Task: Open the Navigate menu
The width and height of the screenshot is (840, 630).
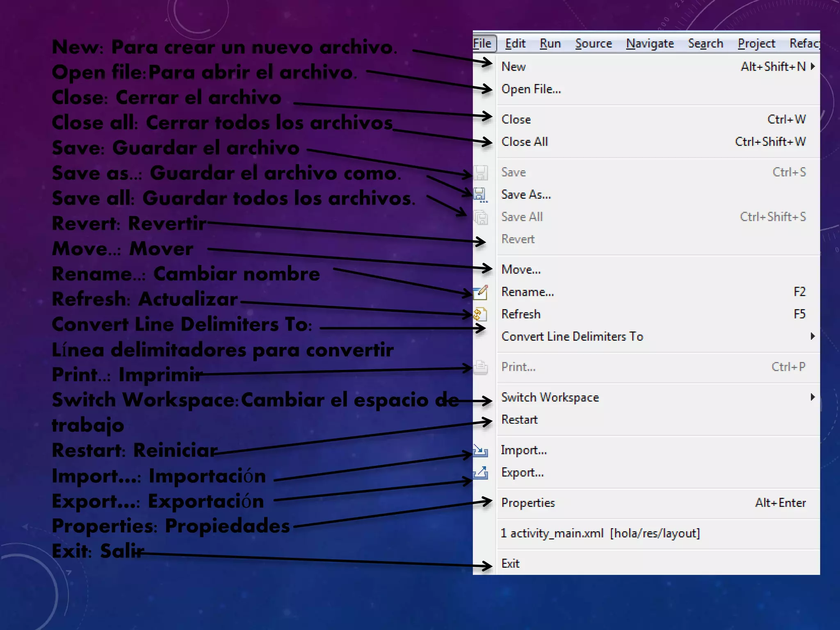Action: [650, 43]
